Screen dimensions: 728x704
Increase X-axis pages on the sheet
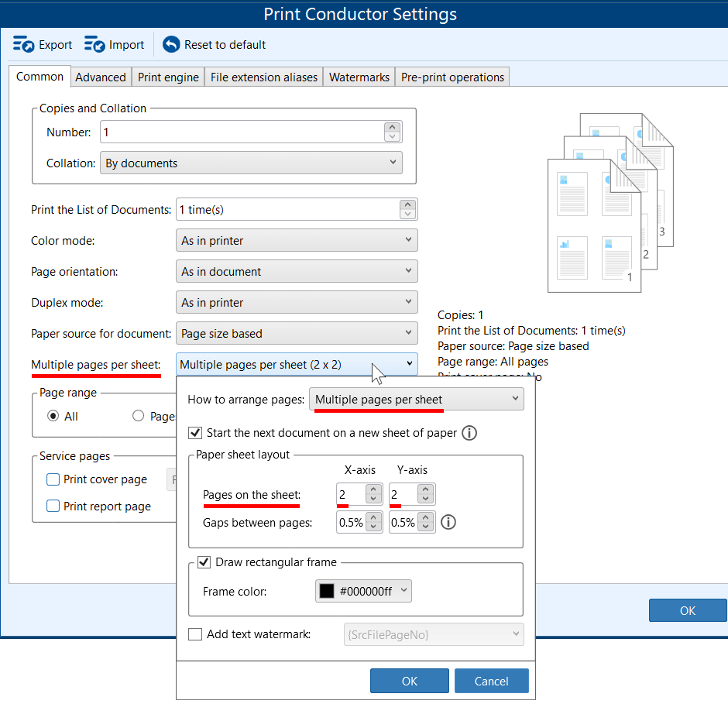pos(373,489)
